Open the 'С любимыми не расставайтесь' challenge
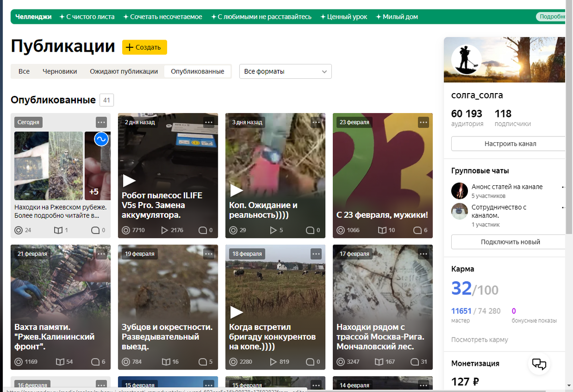 coord(261,17)
